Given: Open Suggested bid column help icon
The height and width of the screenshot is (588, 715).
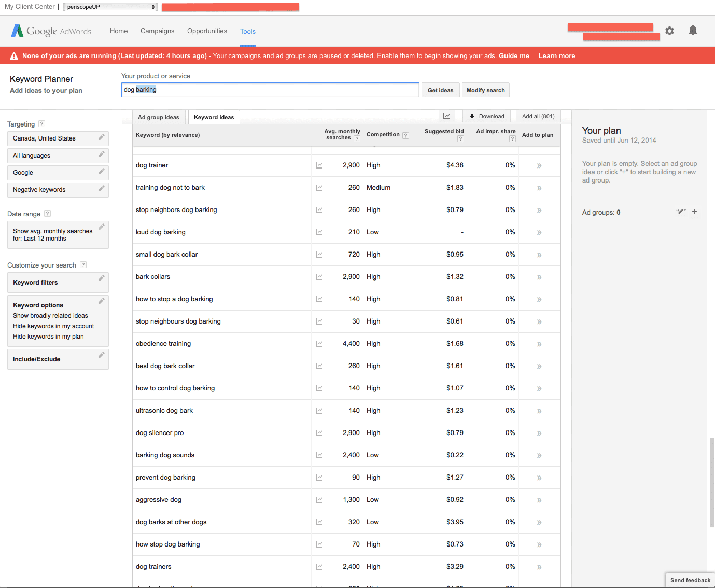Looking at the screenshot, I should pyautogui.click(x=460, y=138).
